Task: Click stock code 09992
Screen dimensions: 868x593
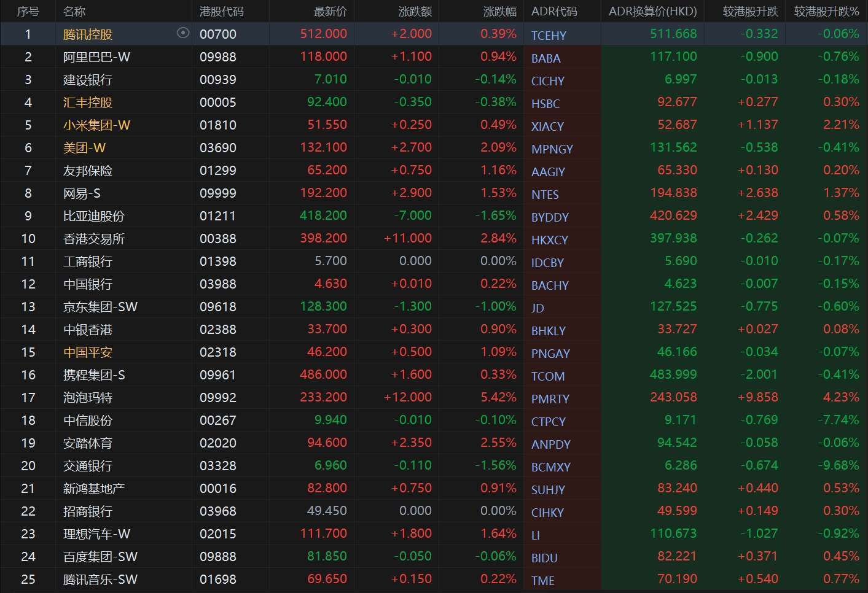Action: (x=218, y=398)
